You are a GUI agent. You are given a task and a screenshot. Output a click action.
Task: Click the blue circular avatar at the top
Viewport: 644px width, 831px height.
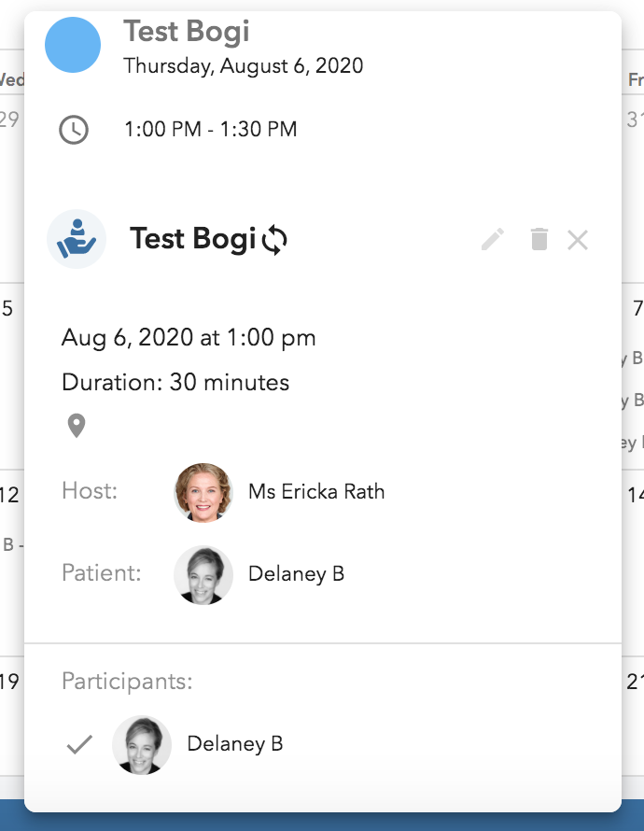[74, 44]
